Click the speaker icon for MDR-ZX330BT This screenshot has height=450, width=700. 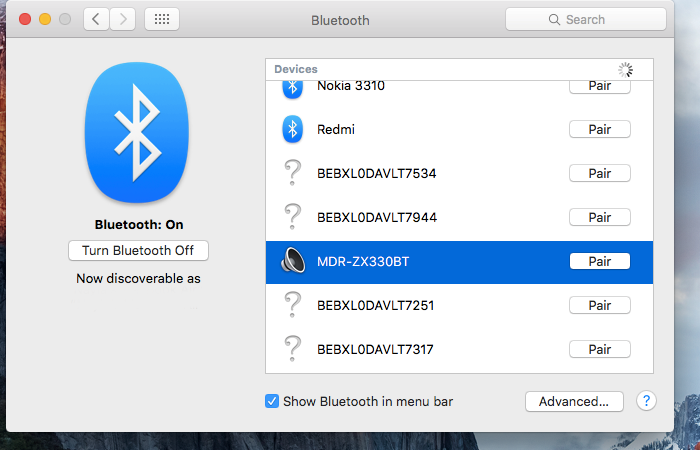click(x=293, y=261)
